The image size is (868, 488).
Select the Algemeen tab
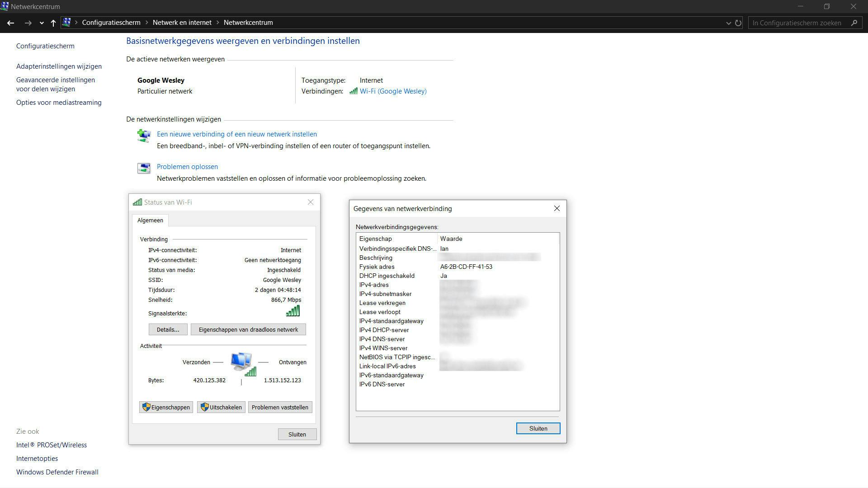[x=150, y=220]
